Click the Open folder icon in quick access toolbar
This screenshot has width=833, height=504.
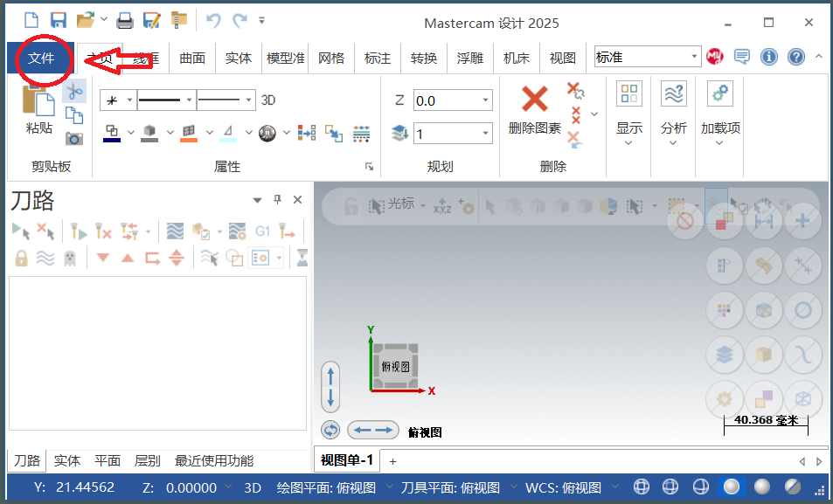(x=86, y=20)
